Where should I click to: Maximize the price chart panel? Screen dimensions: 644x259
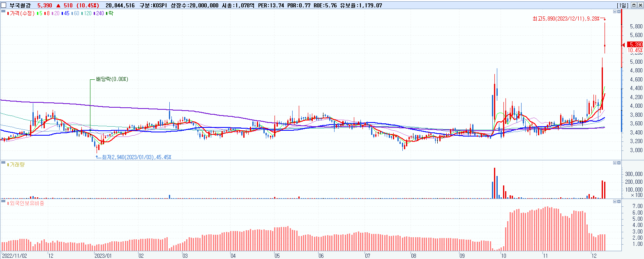[x=614, y=12]
